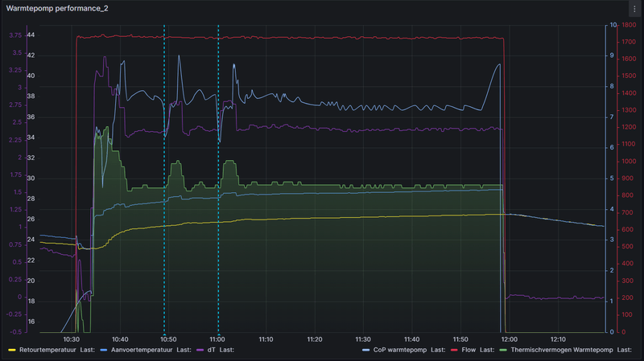Click the 5 value on blue CoP axis
This screenshot has height=361, width=644.
pyautogui.click(x=612, y=178)
